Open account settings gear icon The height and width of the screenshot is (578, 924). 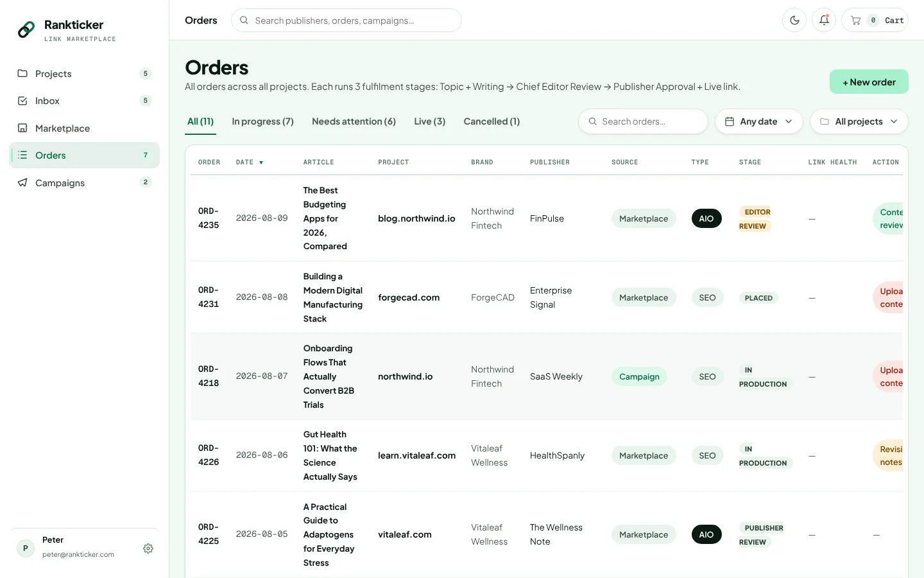148,548
